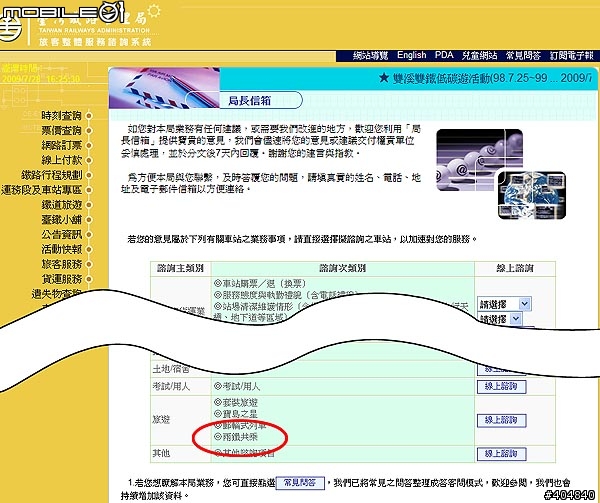600x503 pixels.
Task: Open 網路訂票 online booking in sidebar
Action: 62,145
